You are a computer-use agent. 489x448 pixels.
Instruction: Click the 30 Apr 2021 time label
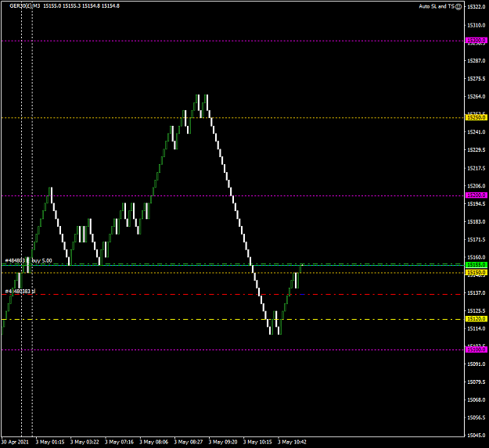(x=15, y=442)
